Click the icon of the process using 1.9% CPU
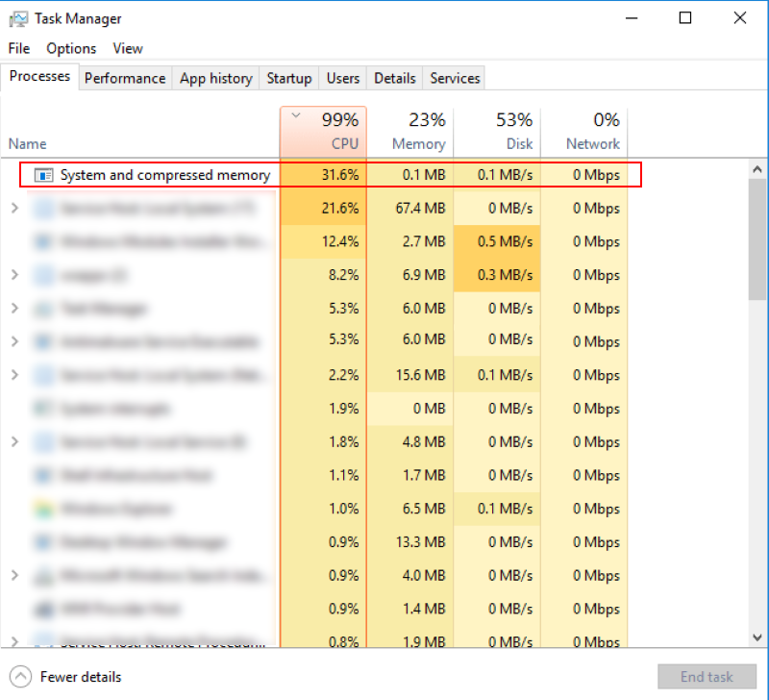The height and width of the screenshot is (700, 769). click(43, 409)
